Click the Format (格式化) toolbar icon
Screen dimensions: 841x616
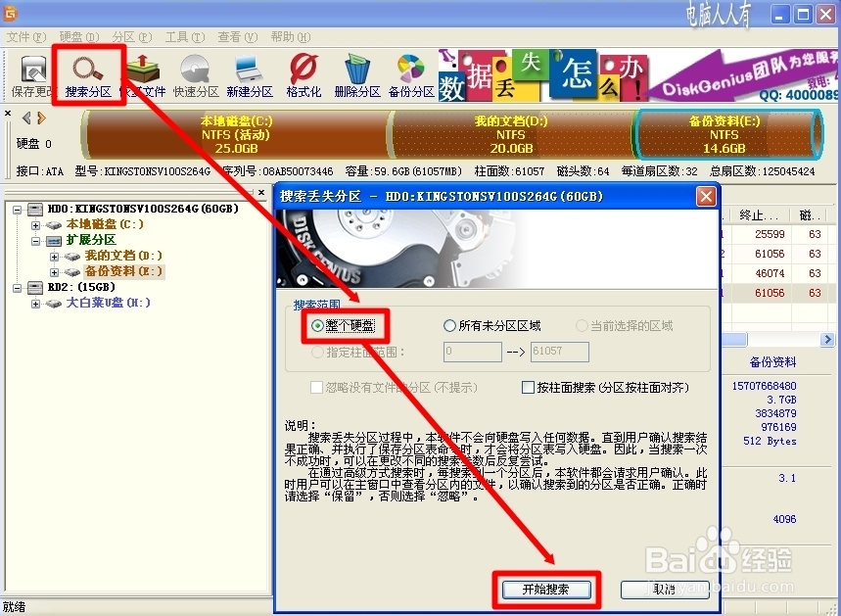(304, 75)
